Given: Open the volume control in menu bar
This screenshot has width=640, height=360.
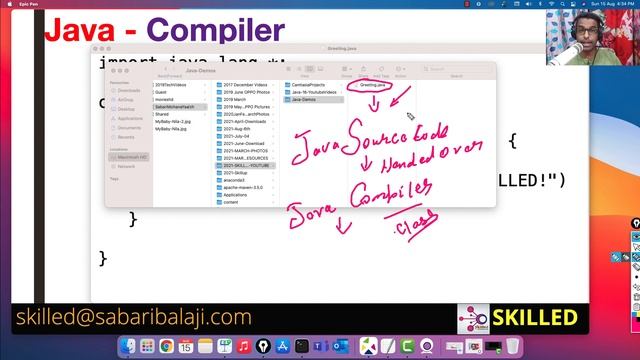Looking at the screenshot, I should tap(528, 4).
